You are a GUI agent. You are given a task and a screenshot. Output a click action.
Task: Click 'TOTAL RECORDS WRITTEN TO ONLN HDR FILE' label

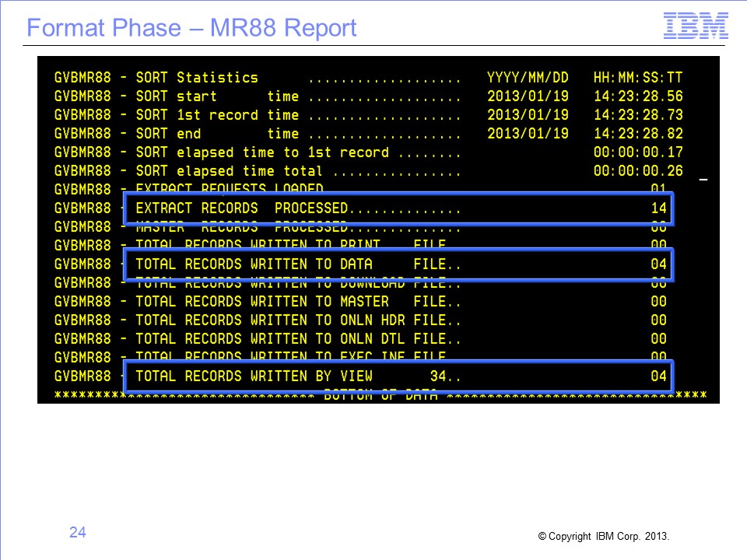pyautogui.click(x=290, y=320)
